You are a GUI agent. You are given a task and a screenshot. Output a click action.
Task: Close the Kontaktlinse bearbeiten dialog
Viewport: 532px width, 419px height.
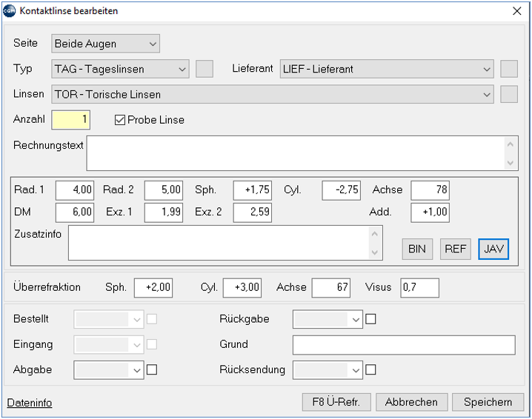516,11
